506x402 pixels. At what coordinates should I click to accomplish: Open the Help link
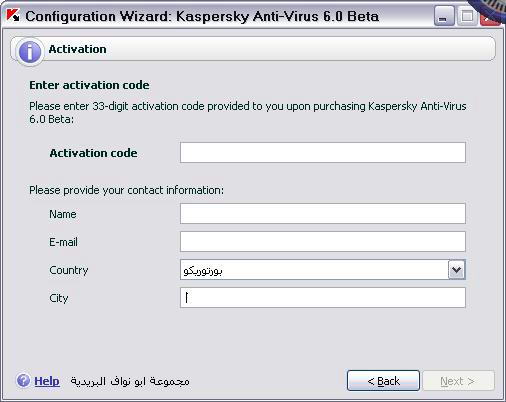coord(47,381)
